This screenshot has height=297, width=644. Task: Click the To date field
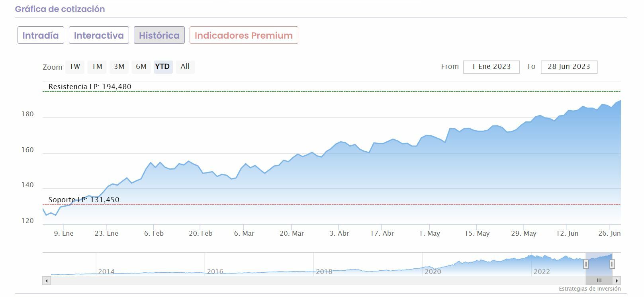[569, 67]
